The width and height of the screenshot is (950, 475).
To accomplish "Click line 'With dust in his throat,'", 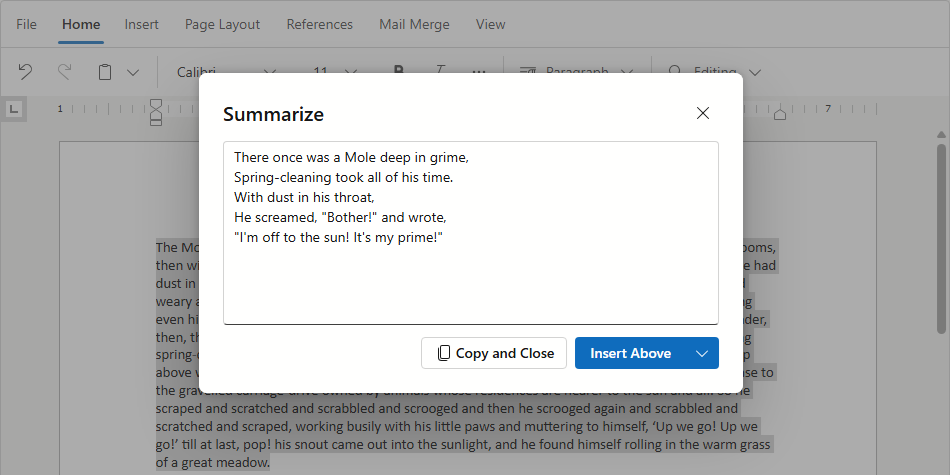I will coord(305,198).
